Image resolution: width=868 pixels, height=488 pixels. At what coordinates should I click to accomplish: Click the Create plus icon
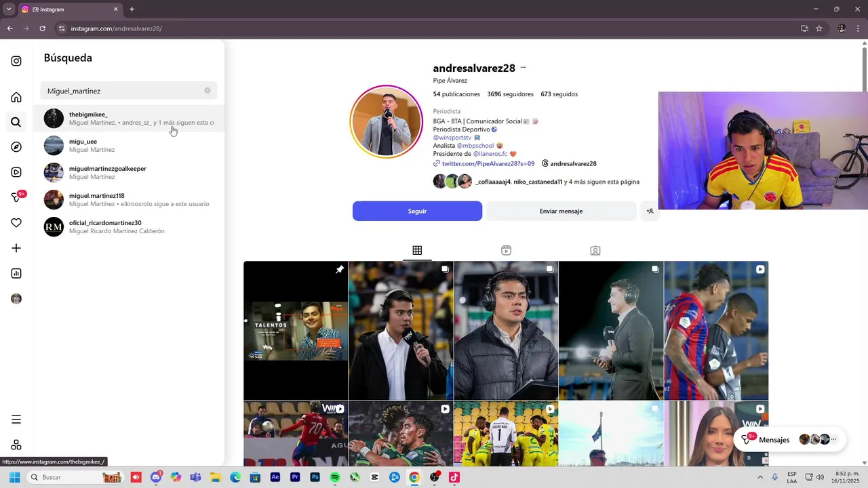click(16, 248)
